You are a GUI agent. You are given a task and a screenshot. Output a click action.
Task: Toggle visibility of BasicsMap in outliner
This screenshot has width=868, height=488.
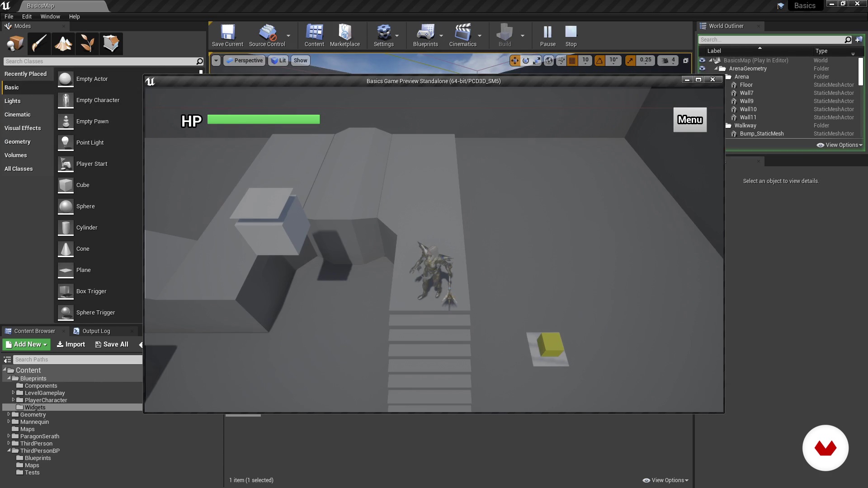[702, 60]
